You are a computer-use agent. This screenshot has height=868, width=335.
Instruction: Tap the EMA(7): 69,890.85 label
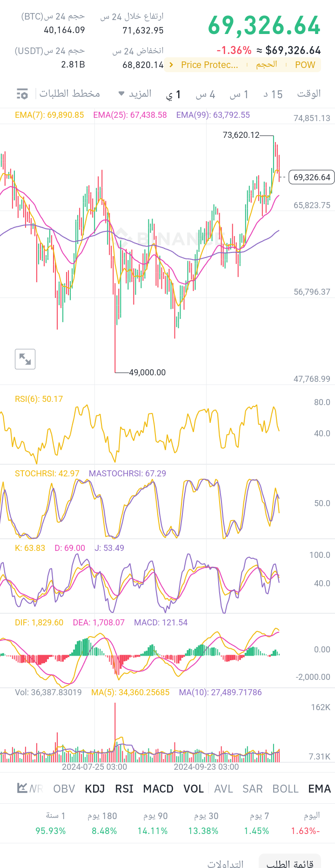coord(49,115)
